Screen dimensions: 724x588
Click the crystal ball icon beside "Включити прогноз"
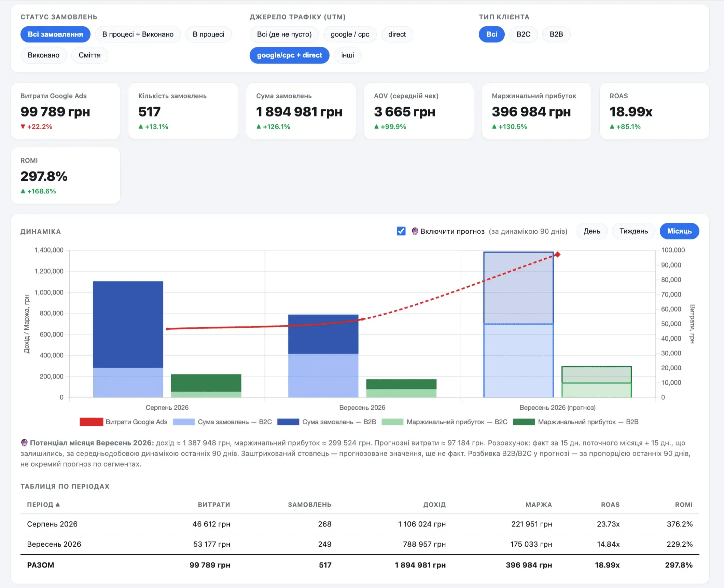[x=415, y=231]
